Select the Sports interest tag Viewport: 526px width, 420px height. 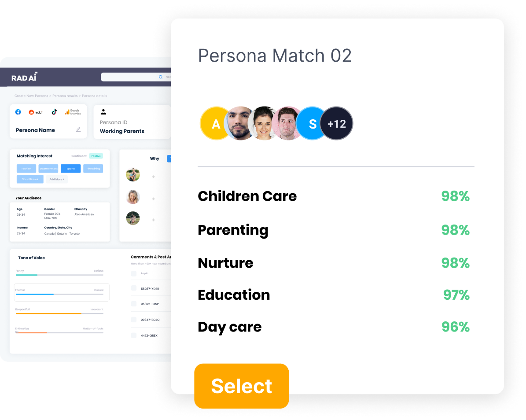tap(71, 169)
